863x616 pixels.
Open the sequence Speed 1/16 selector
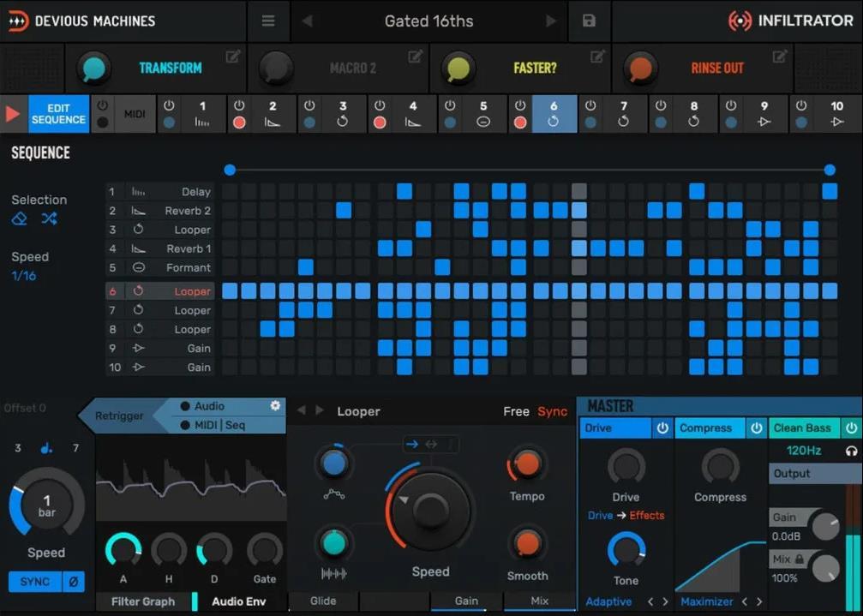(x=24, y=276)
